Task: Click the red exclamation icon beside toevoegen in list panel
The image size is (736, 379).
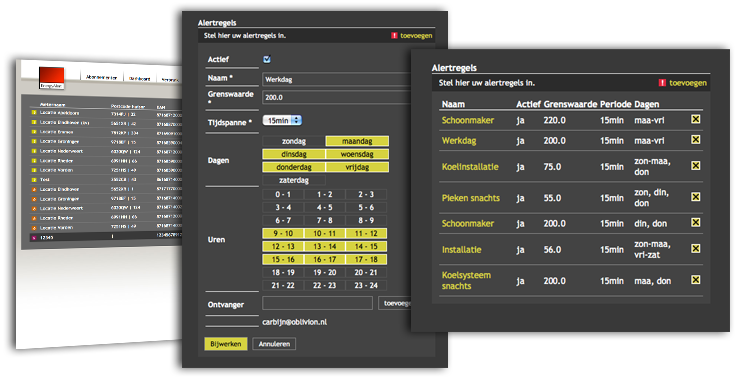Action: [662, 83]
